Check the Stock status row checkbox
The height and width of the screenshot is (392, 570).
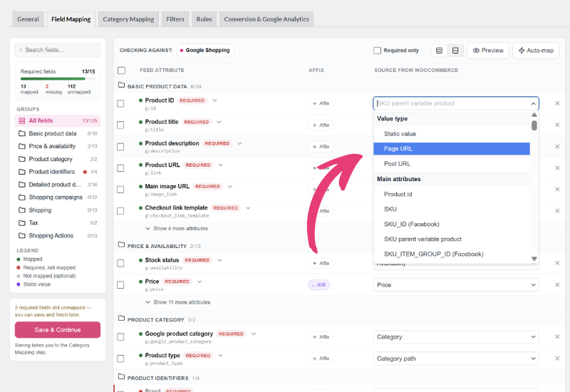tap(120, 263)
